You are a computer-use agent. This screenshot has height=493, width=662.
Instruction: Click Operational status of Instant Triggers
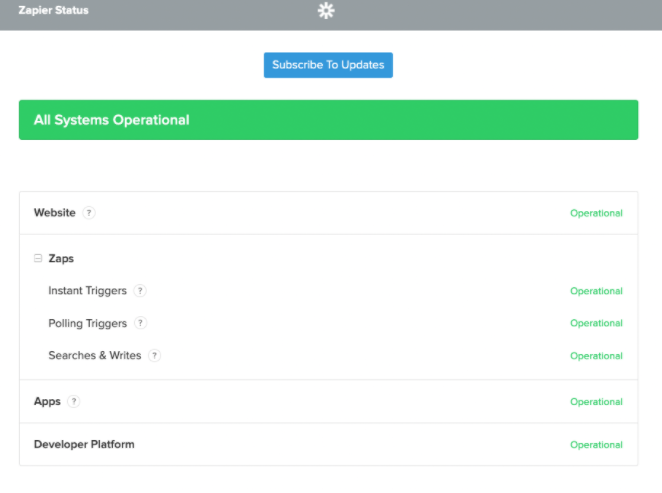click(x=596, y=291)
